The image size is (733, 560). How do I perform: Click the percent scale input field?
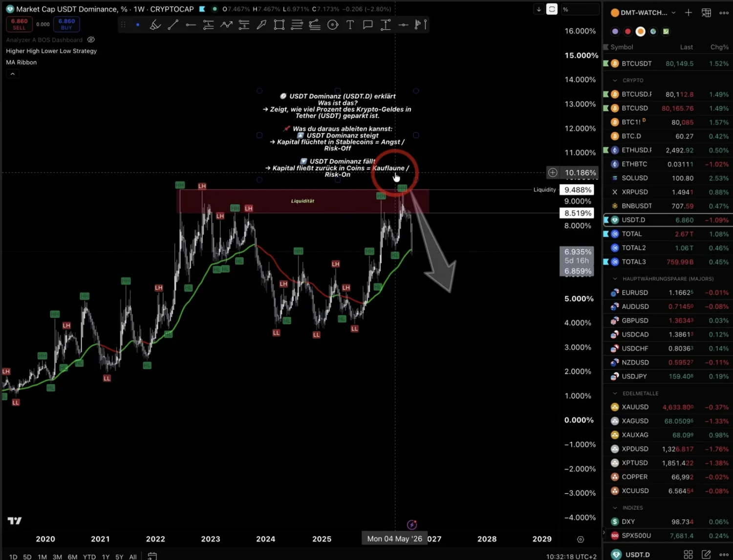pyautogui.click(x=580, y=9)
